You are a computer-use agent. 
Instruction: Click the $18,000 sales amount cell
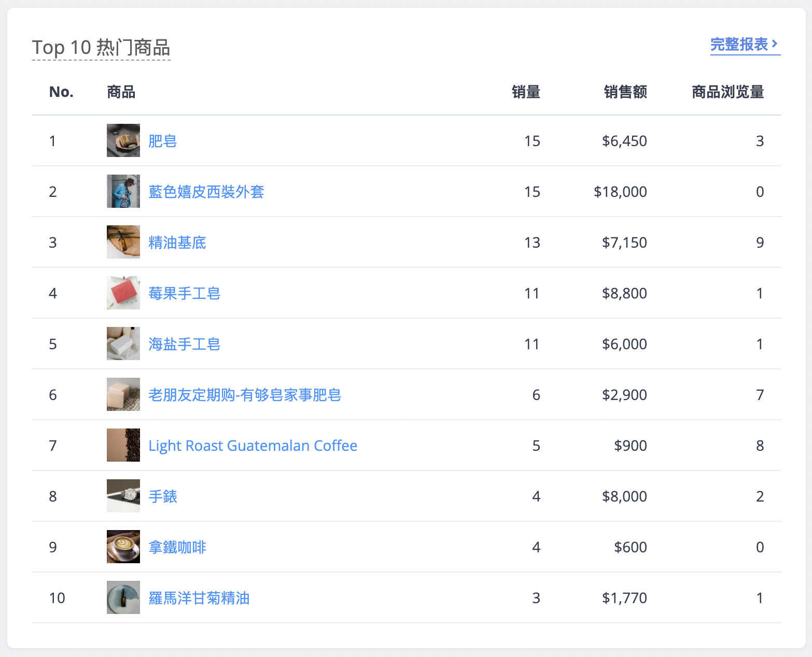[620, 192]
